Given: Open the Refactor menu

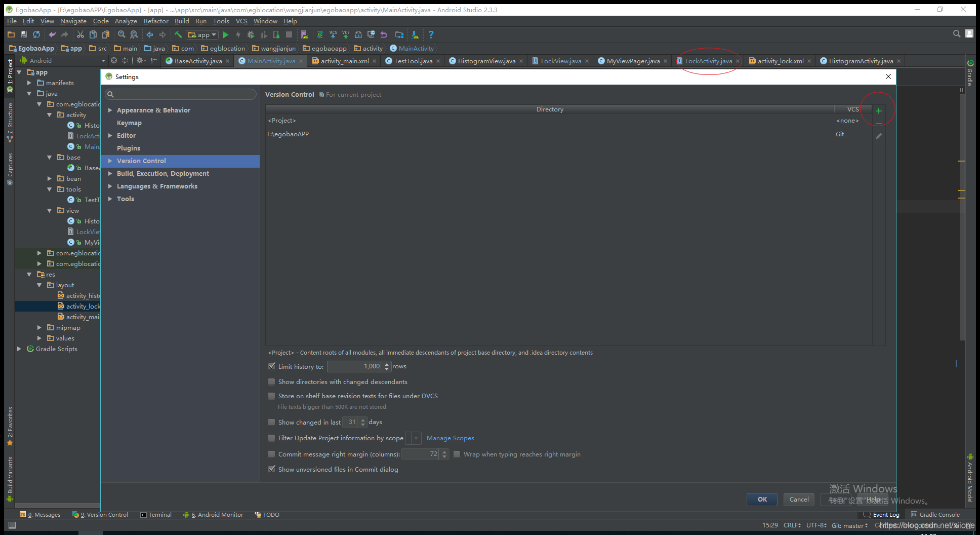Looking at the screenshot, I should tap(156, 21).
